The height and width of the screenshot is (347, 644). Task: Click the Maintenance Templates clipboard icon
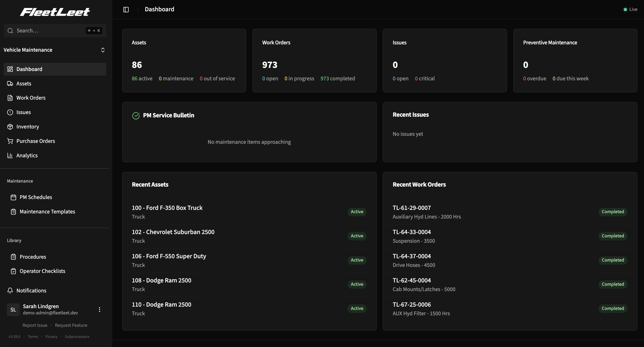tap(14, 212)
